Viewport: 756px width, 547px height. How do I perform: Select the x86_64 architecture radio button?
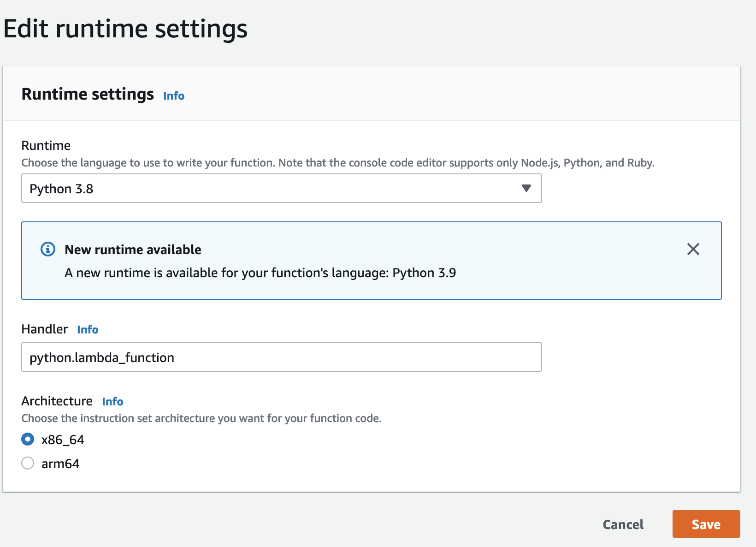pyautogui.click(x=28, y=439)
